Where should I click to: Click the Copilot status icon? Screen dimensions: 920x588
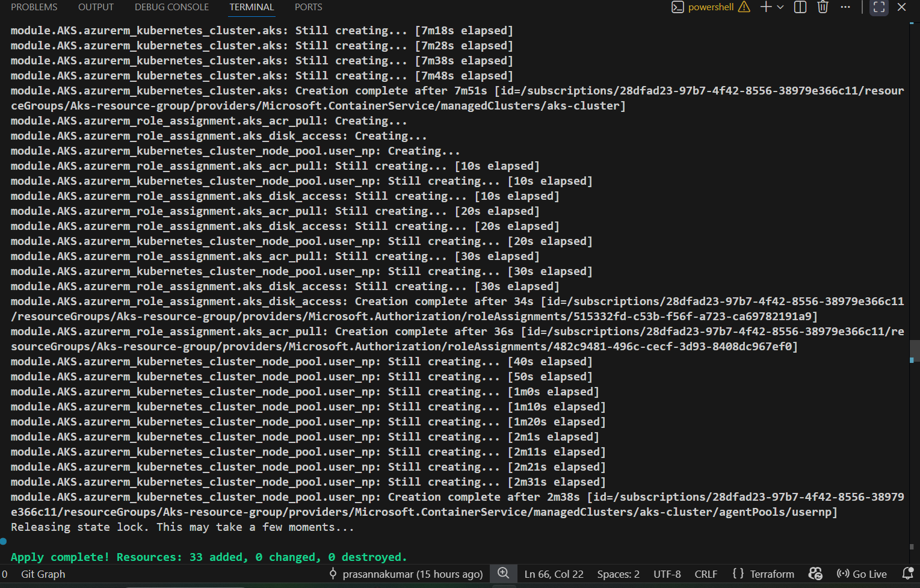point(815,574)
